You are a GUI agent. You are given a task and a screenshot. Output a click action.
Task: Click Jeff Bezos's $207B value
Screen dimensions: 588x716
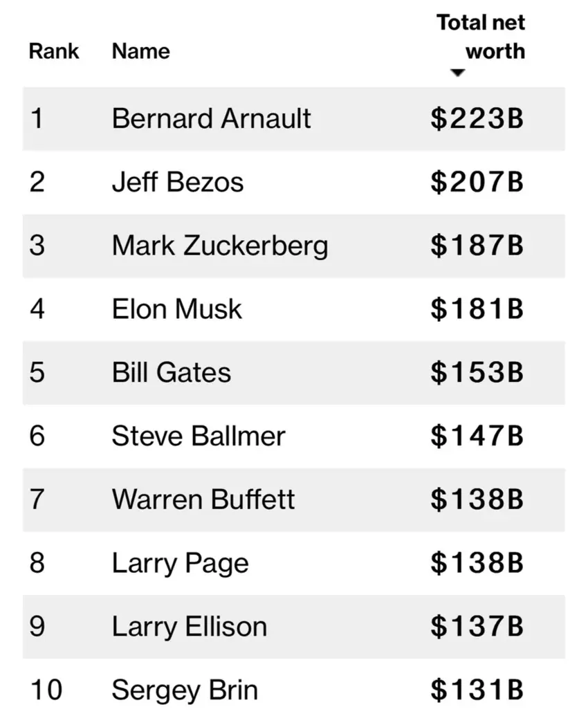tap(477, 183)
